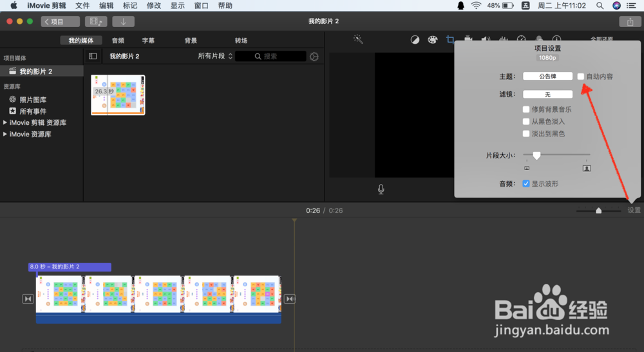The width and height of the screenshot is (644, 352).
Task: Open the color balance tool
Action: point(415,39)
